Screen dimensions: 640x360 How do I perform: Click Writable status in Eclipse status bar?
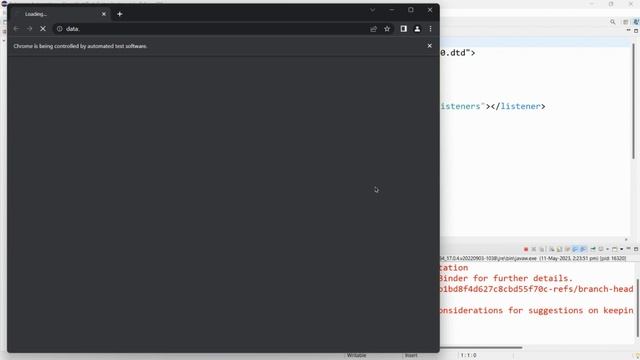click(x=356, y=356)
